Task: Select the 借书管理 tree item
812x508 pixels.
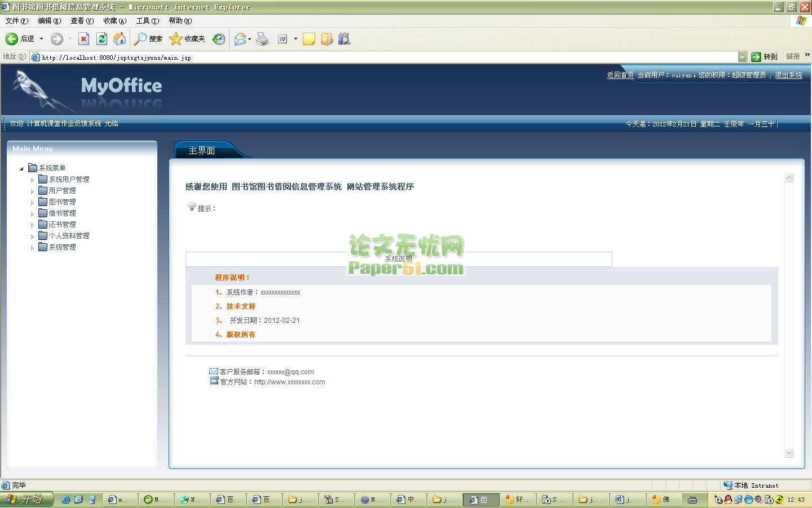Action: pyautogui.click(x=62, y=213)
